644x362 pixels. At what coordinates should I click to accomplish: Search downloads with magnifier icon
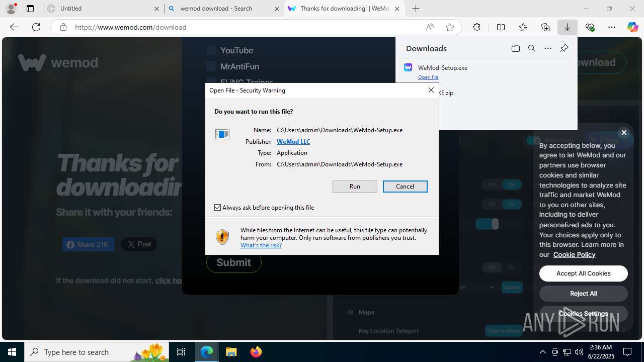(x=532, y=48)
